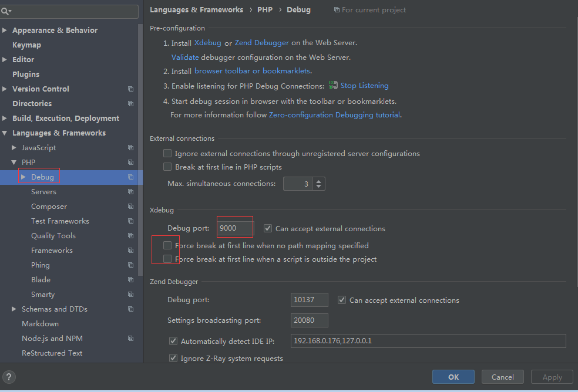
Task: Click the project-level icon next to Test Frameworks
Action: tap(130, 221)
